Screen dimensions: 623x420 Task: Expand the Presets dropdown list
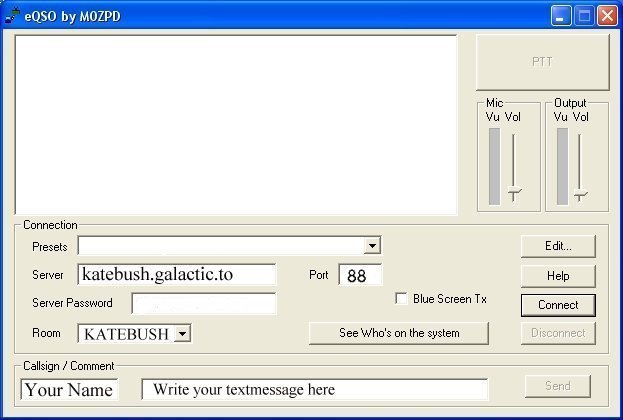(372, 246)
